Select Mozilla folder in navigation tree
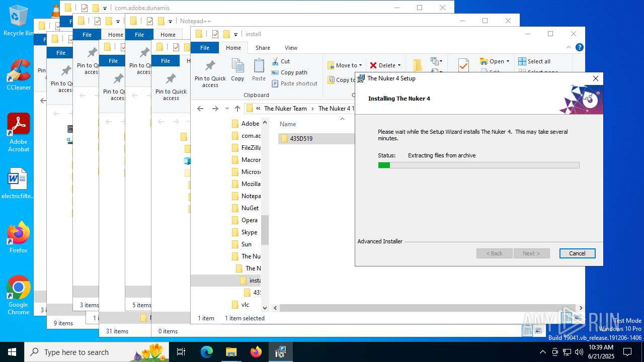644x362 pixels. tap(246, 184)
